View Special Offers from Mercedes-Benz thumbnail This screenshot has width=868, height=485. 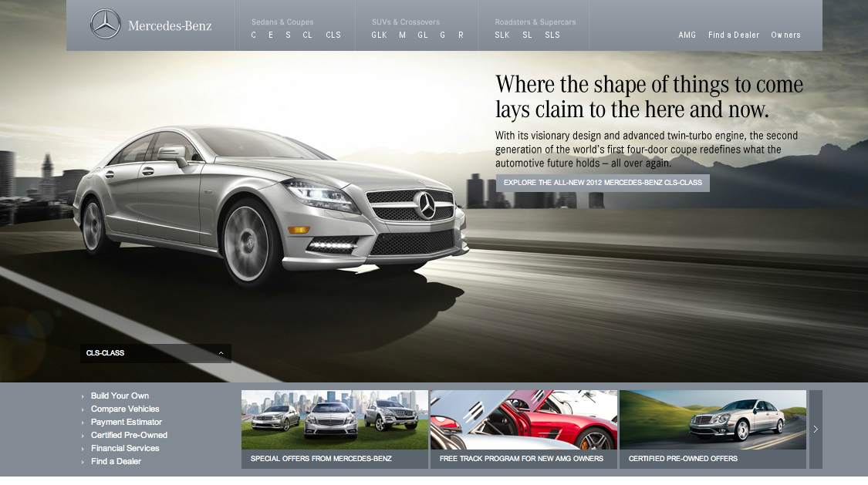point(334,429)
